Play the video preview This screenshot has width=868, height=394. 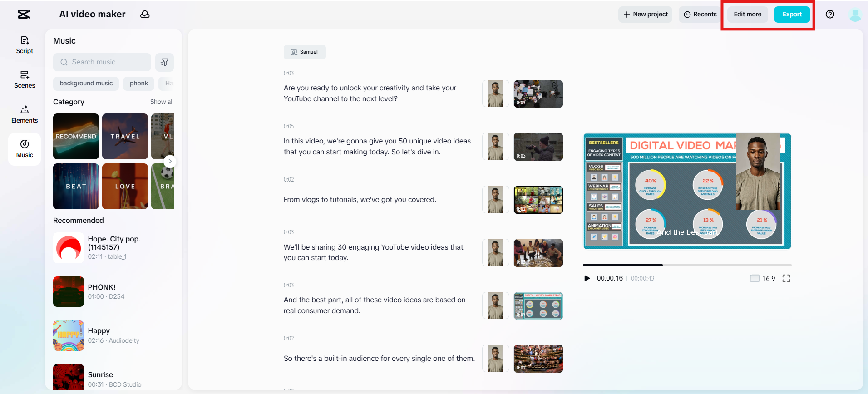click(x=587, y=278)
